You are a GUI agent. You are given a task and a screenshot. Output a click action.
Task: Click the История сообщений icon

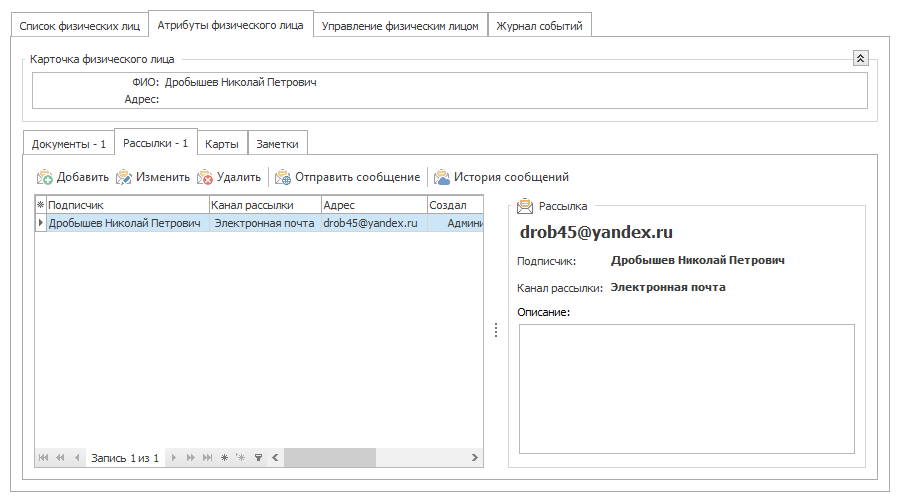pyautogui.click(x=442, y=177)
